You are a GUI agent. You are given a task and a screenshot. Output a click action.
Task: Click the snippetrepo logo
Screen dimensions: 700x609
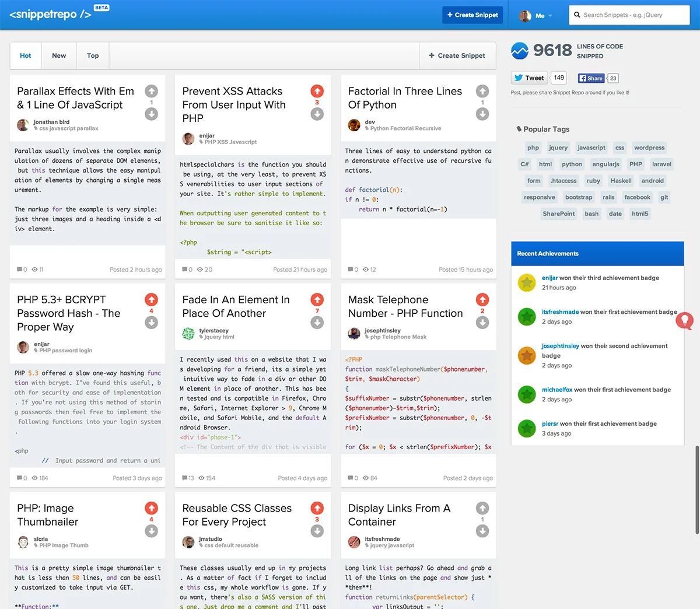[x=50, y=15]
